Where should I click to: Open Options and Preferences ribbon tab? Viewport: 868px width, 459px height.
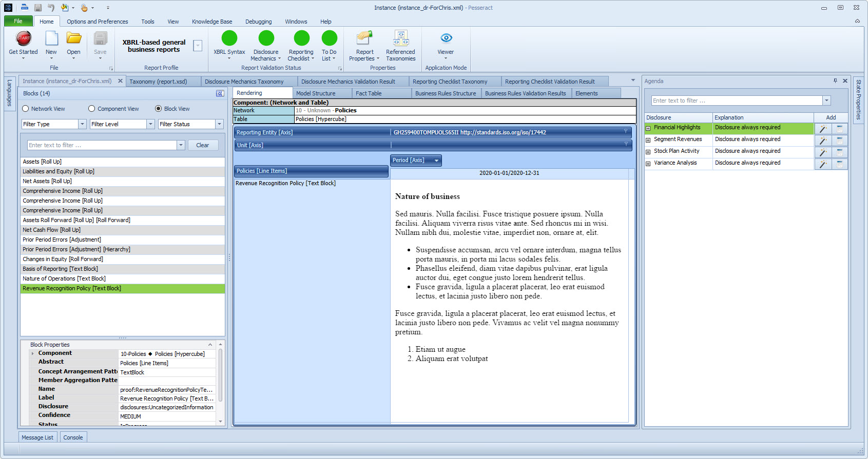(x=97, y=22)
